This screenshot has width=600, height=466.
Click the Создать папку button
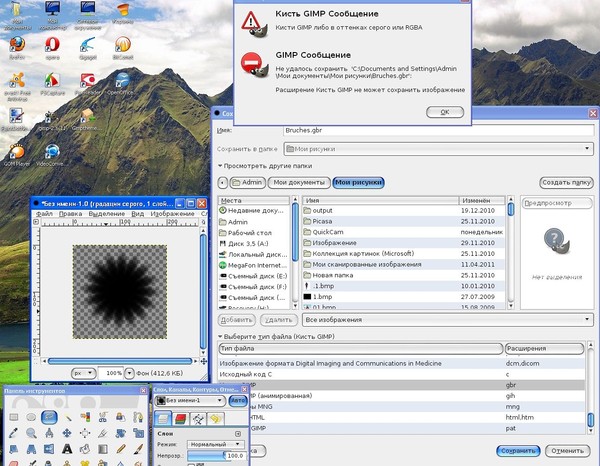click(566, 182)
